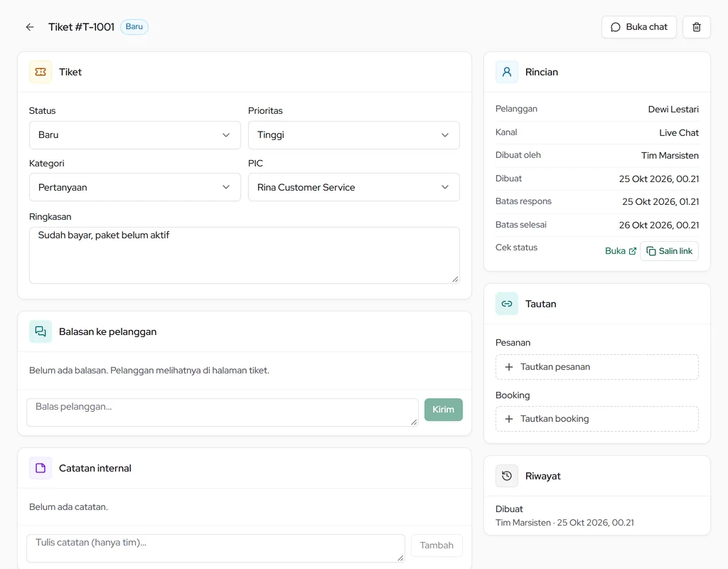This screenshot has width=728, height=569.
Task: Send reply with the Kirim button
Action: 444,410
